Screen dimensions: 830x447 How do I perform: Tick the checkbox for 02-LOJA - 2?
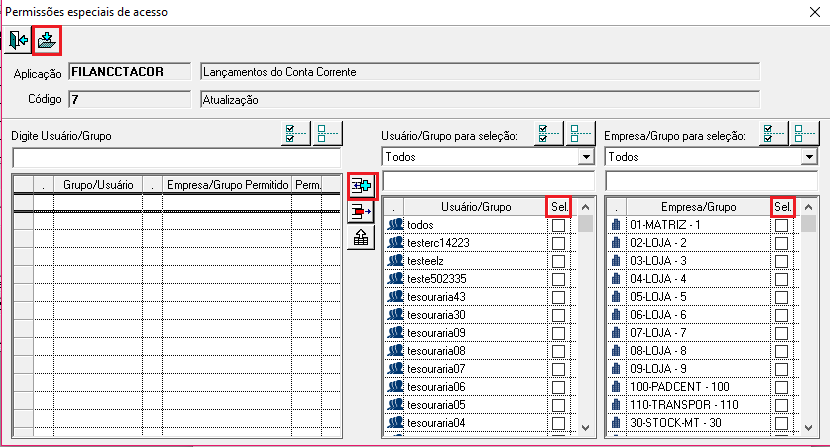click(781, 244)
